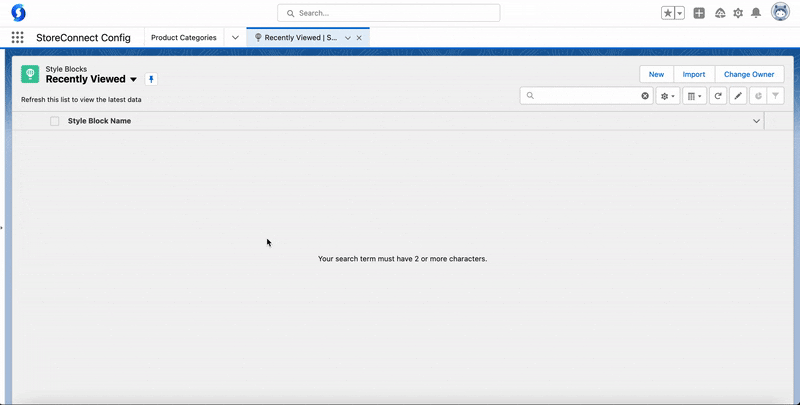
Task: Open the Notifications bell
Action: tap(756, 13)
